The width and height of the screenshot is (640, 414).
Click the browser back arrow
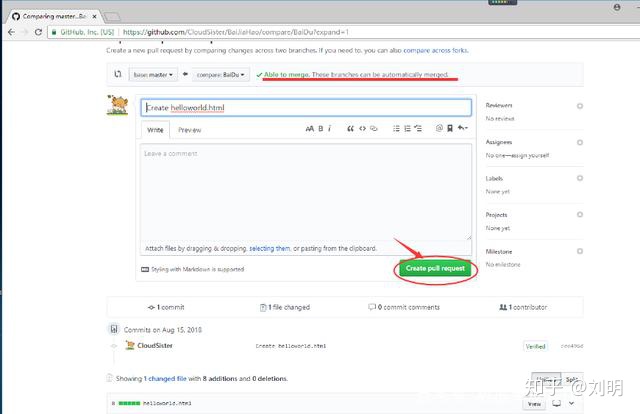11,32
